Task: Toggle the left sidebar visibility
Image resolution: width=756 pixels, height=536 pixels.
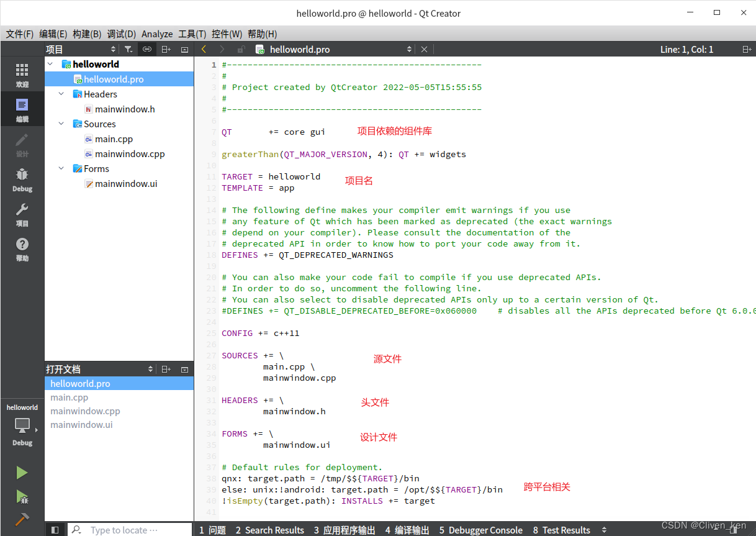Action: [55, 530]
